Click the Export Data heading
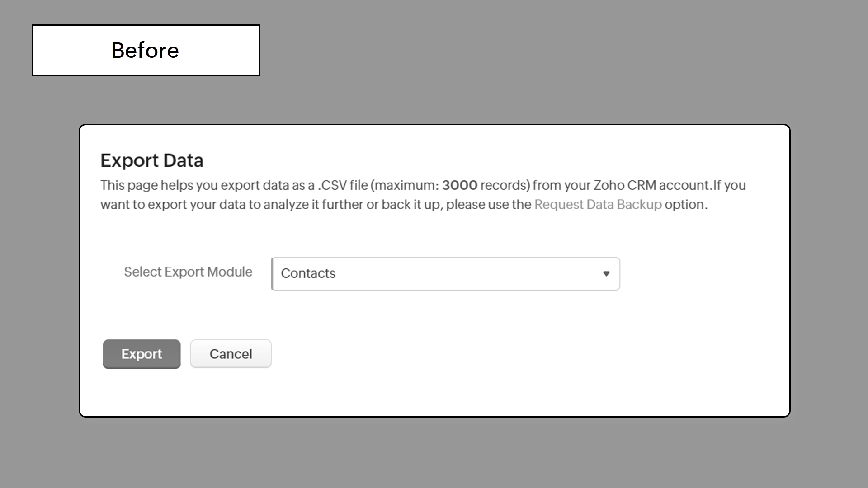This screenshot has width=868, height=488. 152,161
